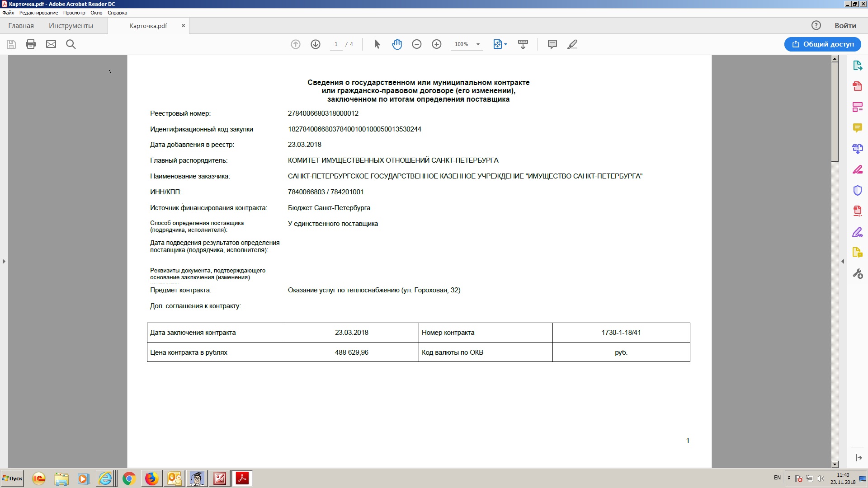Open the Справка menu
Screen dimensions: 868x488
[117, 13]
